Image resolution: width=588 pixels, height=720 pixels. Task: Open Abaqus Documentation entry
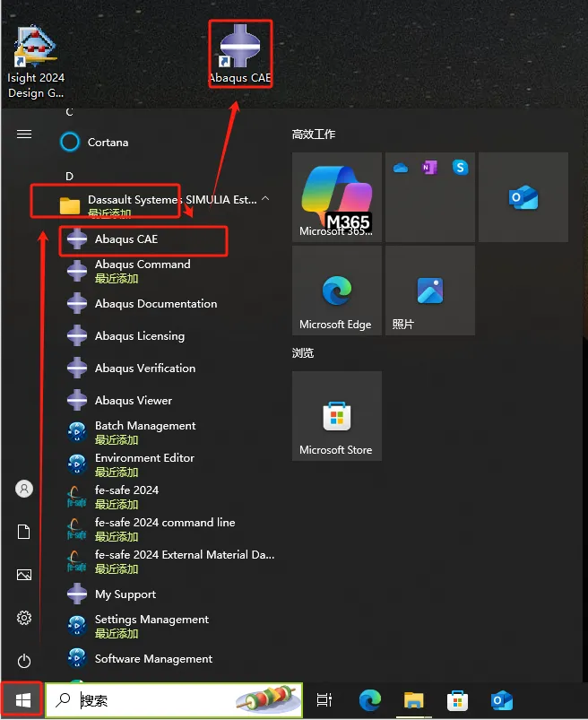click(168, 304)
